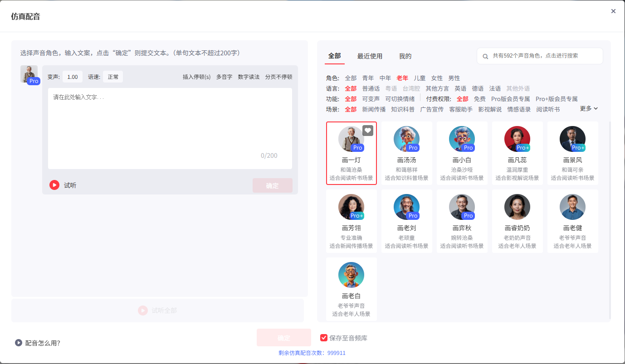
Task: Click the 999911 remaining count link
Action: [x=335, y=353]
